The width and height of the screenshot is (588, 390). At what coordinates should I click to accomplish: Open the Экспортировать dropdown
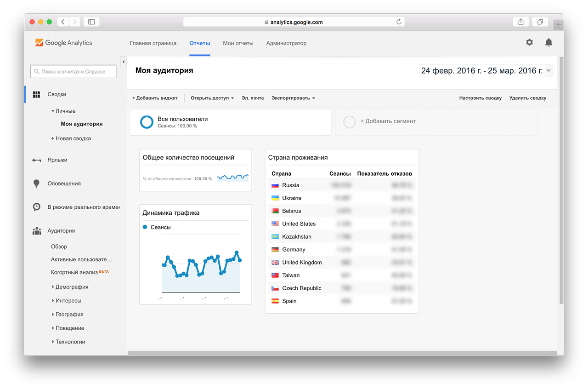pyautogui.click(x=293, y=98)
